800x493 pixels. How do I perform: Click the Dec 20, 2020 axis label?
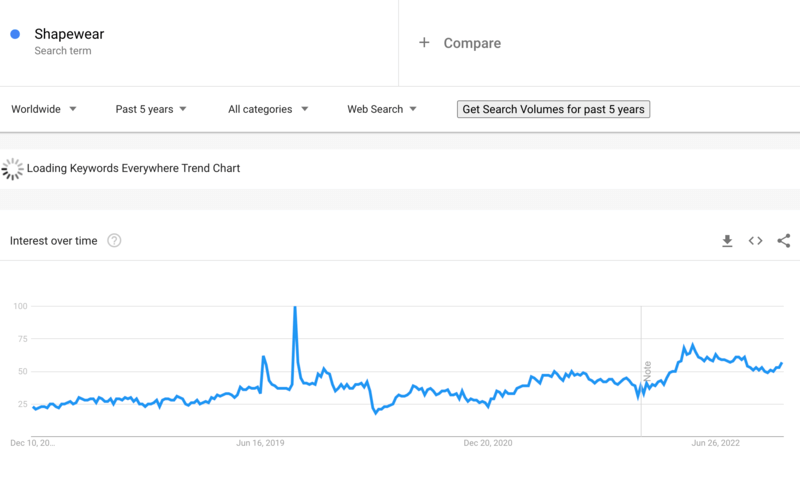[x=488, y=442]
